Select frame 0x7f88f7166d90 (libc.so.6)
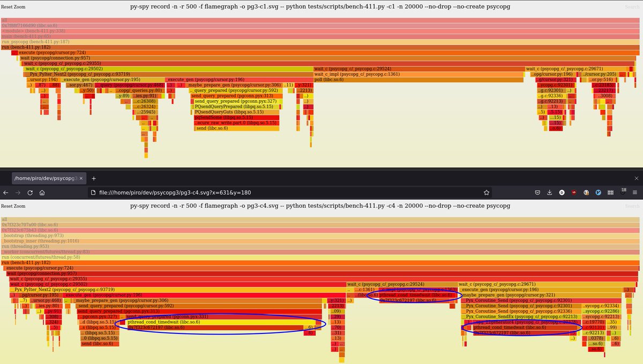The width and height of the screenshot is (643, 364). coord(320,26)
